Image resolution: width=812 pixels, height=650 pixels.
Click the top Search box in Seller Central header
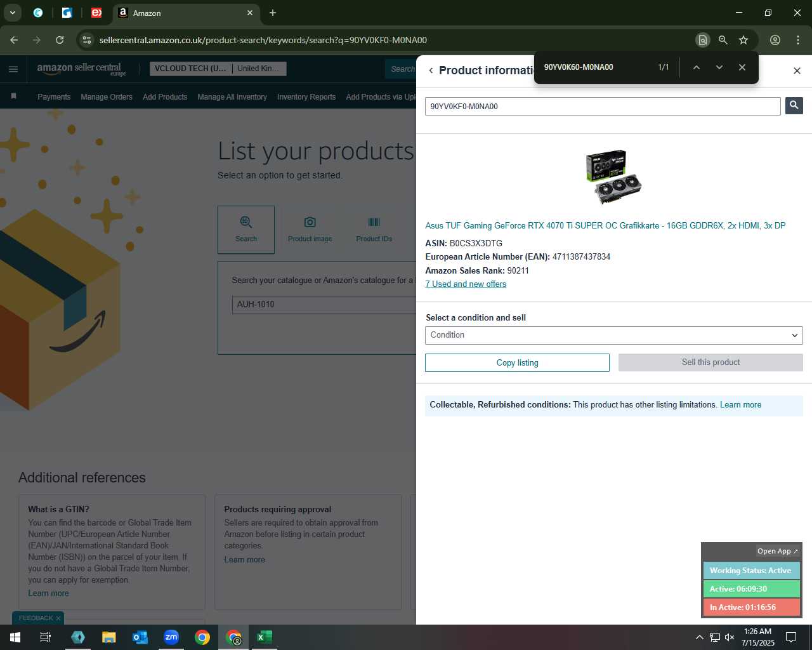[401, 69]
